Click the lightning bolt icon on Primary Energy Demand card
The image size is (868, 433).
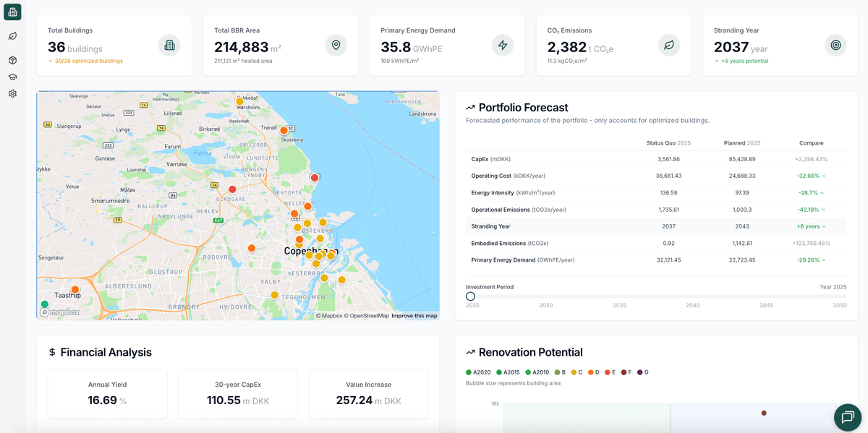pyautogui.click(x=503, y=45)
